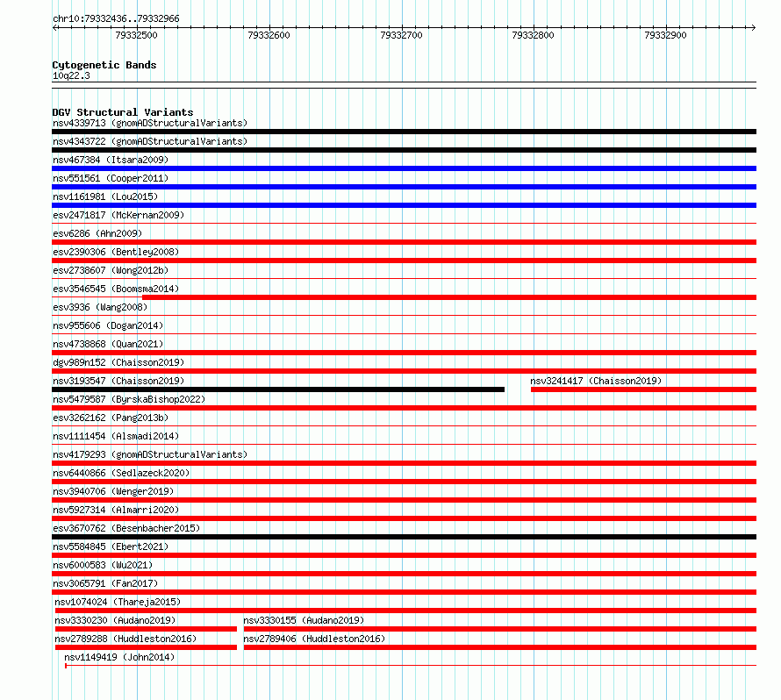The height and width of the screenshot is (700, 781).
Task: Click esv6286 (Ahn2009) label
Action: point(97,233)
